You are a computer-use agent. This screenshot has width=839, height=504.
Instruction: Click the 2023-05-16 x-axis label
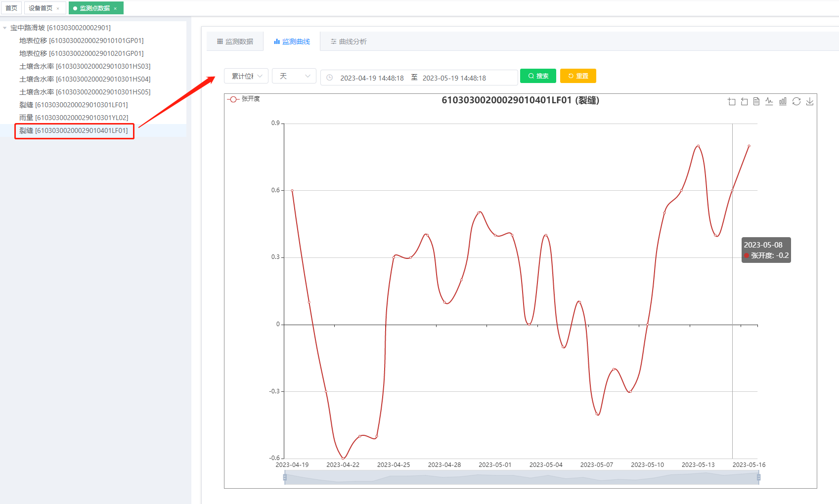click(749, 465)
